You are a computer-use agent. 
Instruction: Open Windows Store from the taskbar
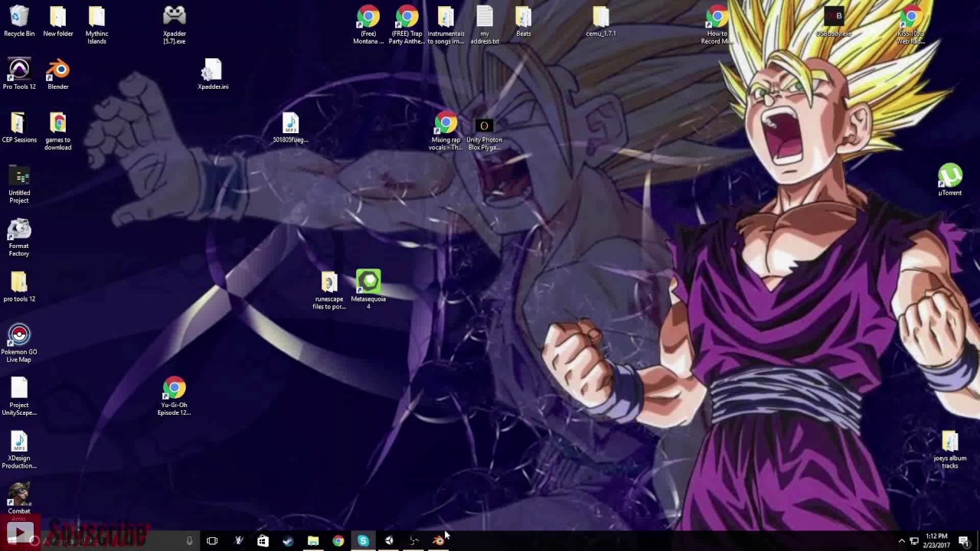[x=263, y=541]
